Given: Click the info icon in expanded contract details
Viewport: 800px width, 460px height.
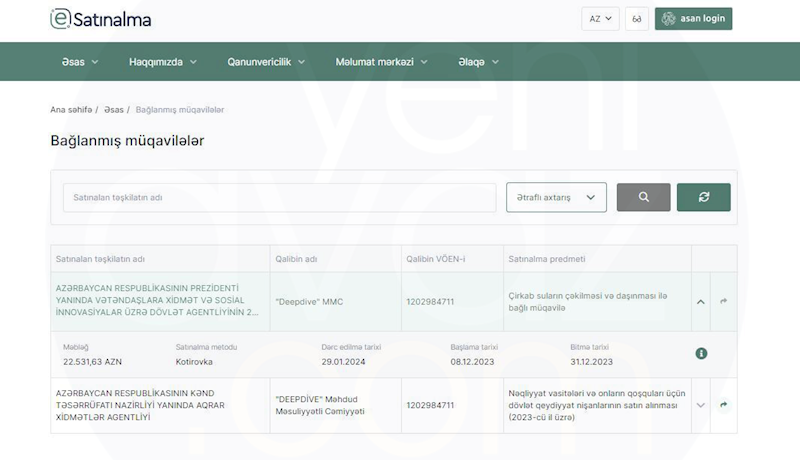Looking at the screenshot, I should 701,353.
